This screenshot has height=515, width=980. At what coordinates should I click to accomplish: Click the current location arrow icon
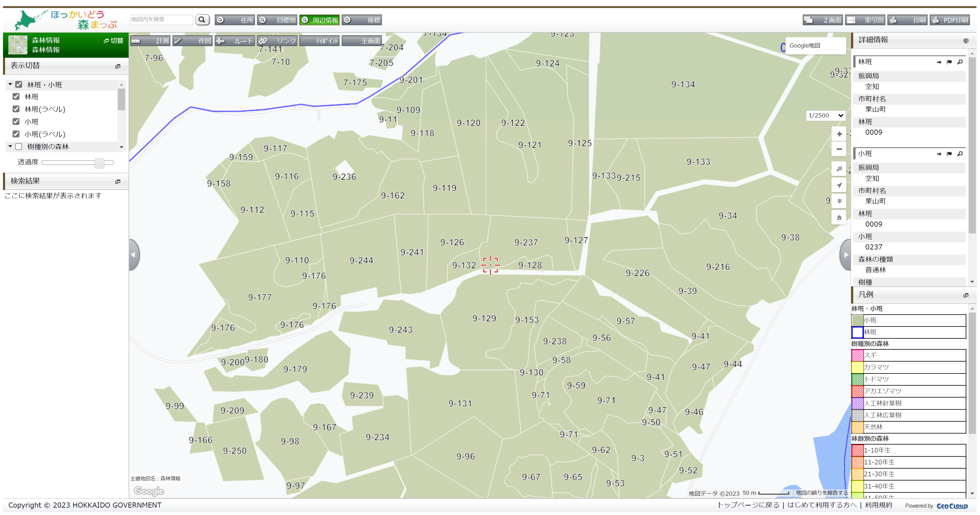point(839,185)
